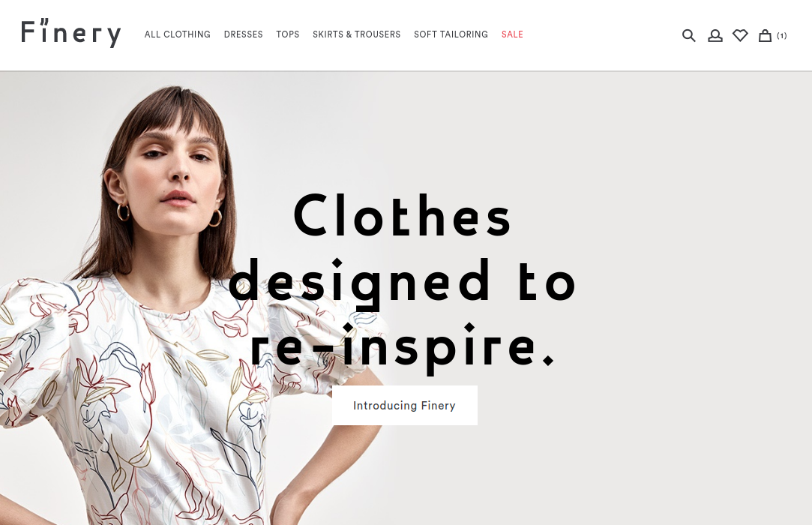Open the shopping bag icon

click(x=765, y=35)
